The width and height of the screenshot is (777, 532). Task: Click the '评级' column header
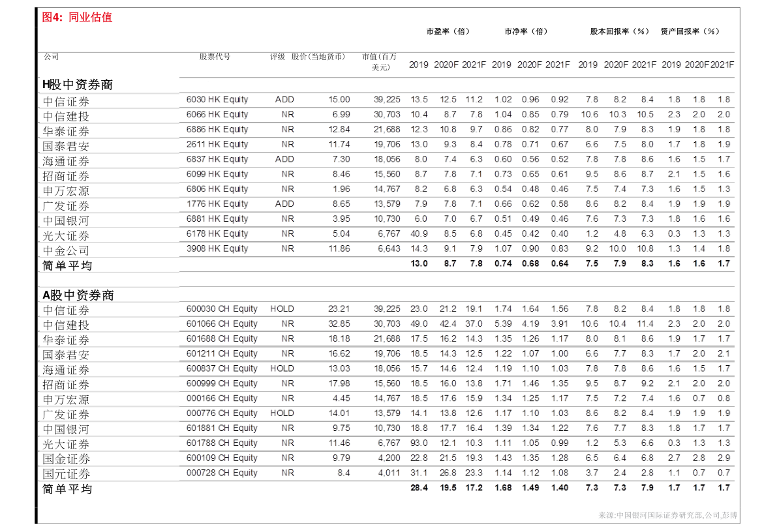pos(277,57)
